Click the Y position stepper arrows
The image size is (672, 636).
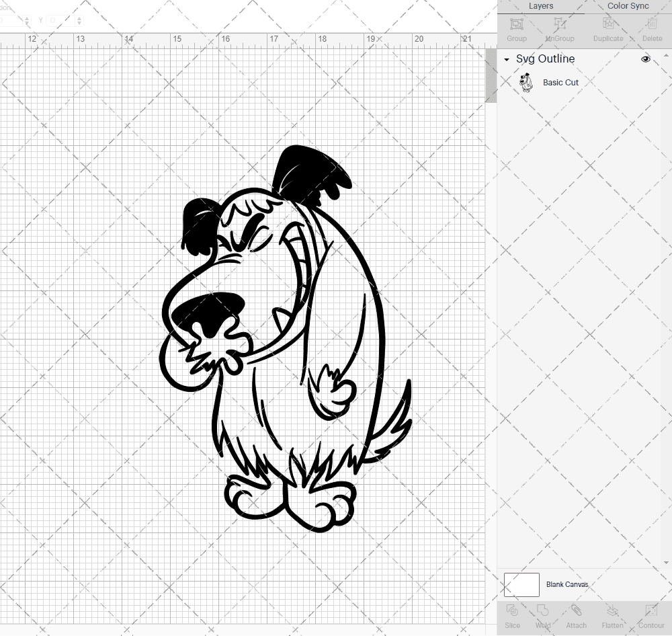tap(79, 20)
